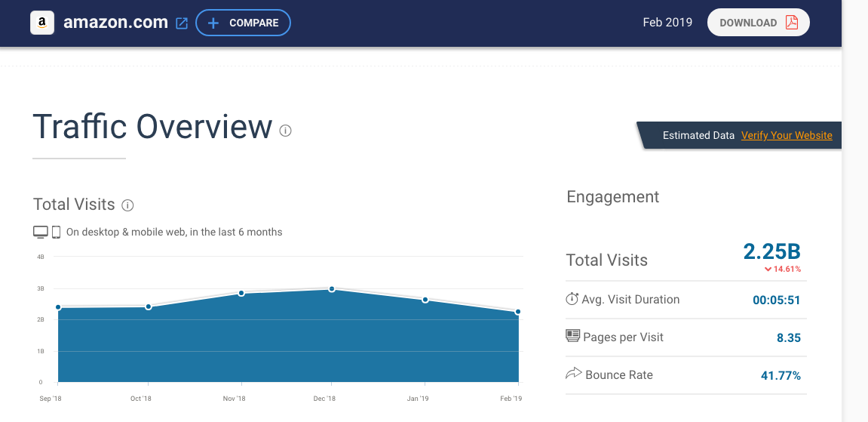Click the amazon.com site title

[x=115, y=23]
